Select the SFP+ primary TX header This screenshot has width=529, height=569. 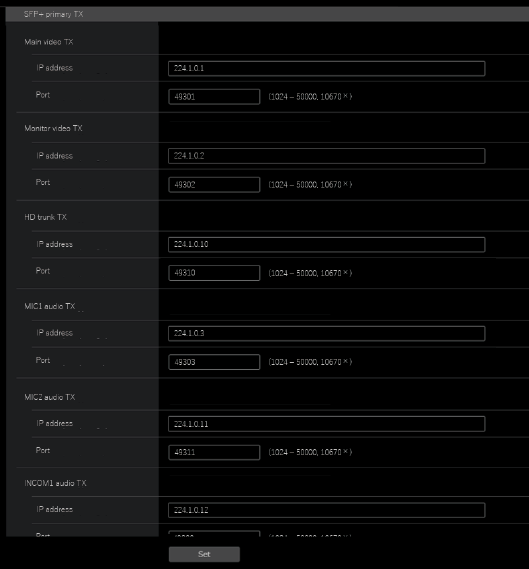tap(53, 14)
